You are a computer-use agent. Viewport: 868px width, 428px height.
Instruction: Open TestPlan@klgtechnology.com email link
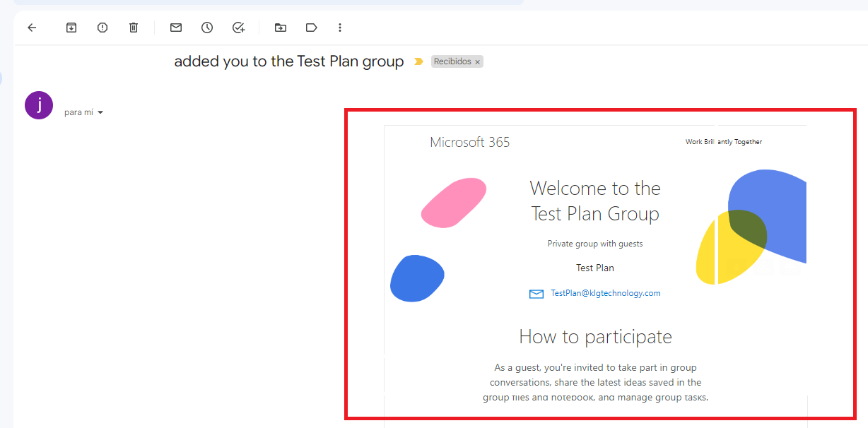[x=606, y=293]
